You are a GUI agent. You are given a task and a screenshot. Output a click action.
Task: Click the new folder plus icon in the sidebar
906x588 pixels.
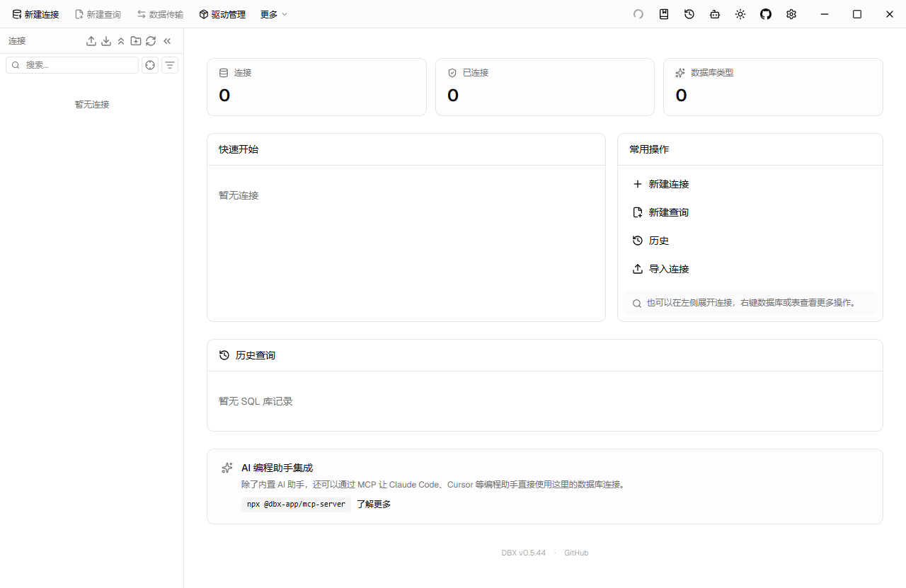136,41
